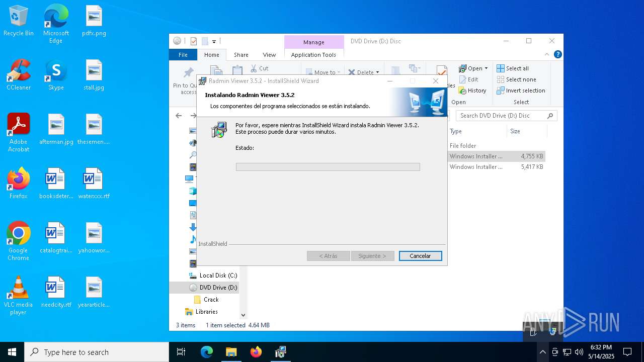Screen dimensions: 644x362
Task: Collapse the Explorer ribbon with chevron
Action: coord(547,54)
